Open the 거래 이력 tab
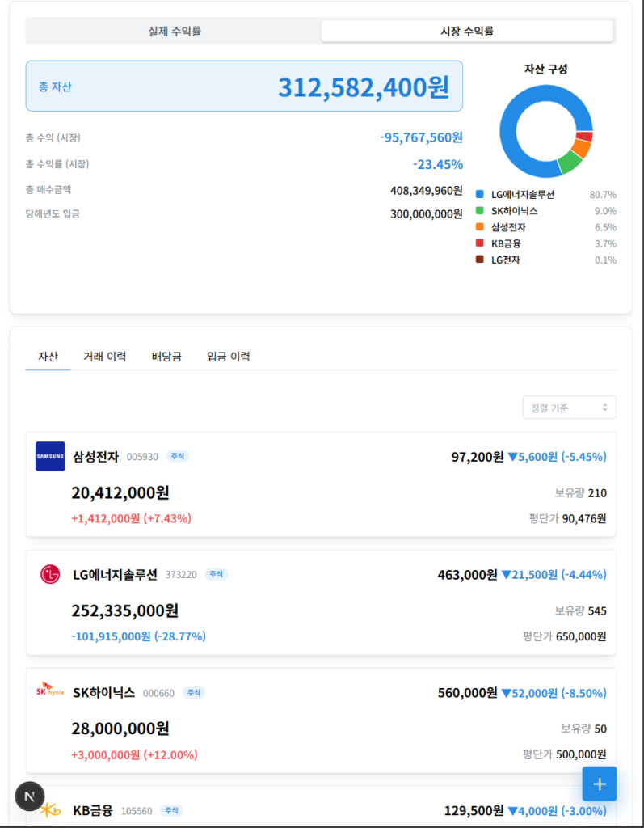The height and width of the screenshot is (828, 644). [x=105, y=357]
